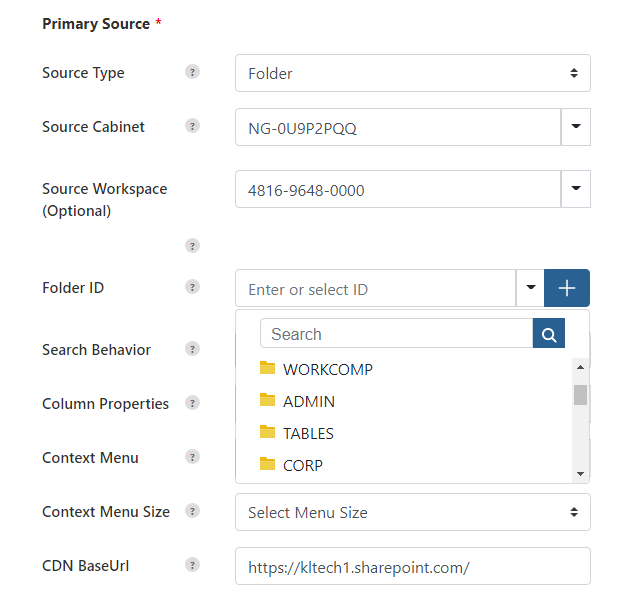Image resolution: width=636 pixels, height=601 pixels.
Task: Click the magnifier search button in folder list
Action: point(549,333)
